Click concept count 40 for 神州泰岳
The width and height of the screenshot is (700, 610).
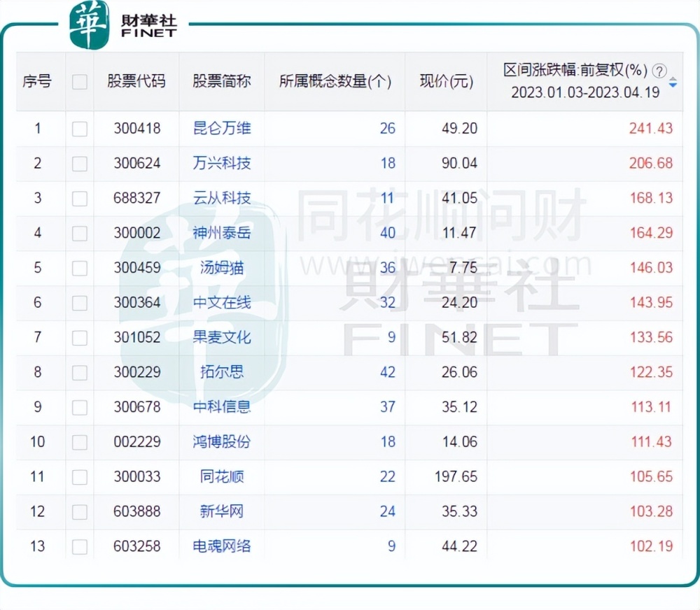388,233
